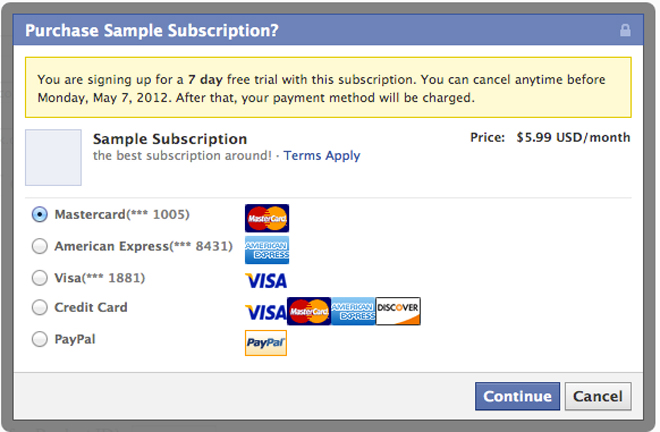
Task: Click the lock icon in dialog header
Action: pyautogui.click(x=625, y=30)
